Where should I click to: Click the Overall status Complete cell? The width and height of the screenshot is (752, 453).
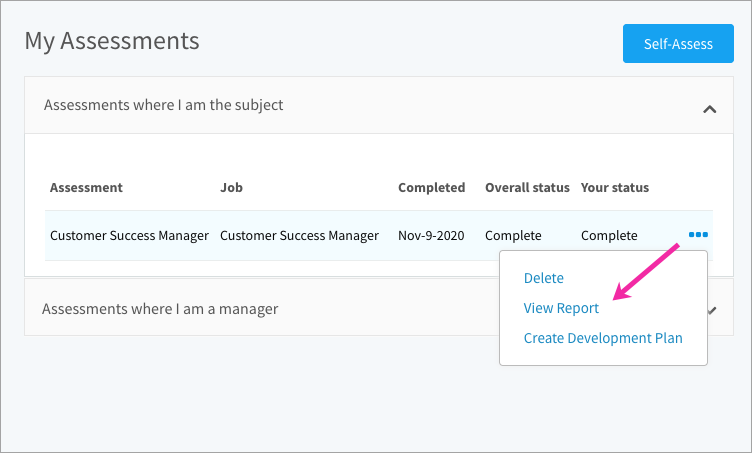coord(513,235)
